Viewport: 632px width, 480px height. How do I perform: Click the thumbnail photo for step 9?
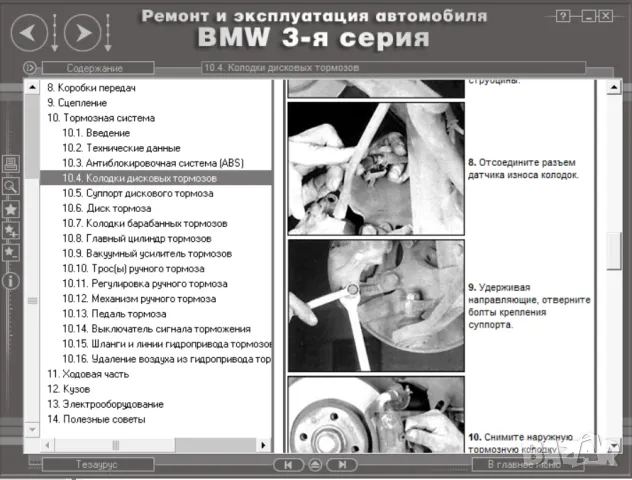[x=376, y=304]
